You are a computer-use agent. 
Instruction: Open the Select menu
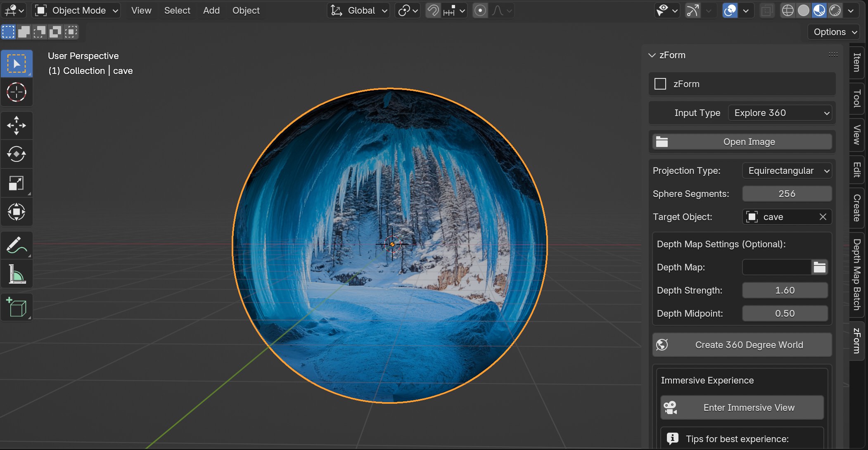pos(177,10)
